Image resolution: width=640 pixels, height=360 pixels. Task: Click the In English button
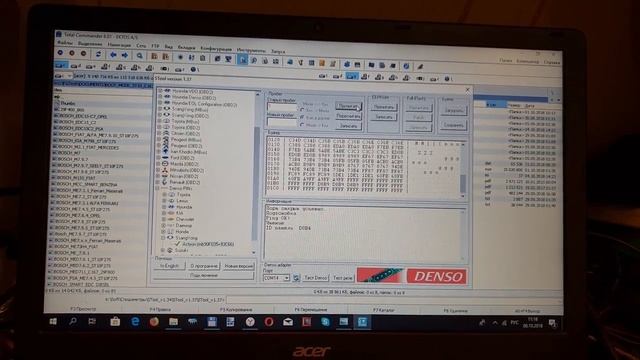coord(169,266)
